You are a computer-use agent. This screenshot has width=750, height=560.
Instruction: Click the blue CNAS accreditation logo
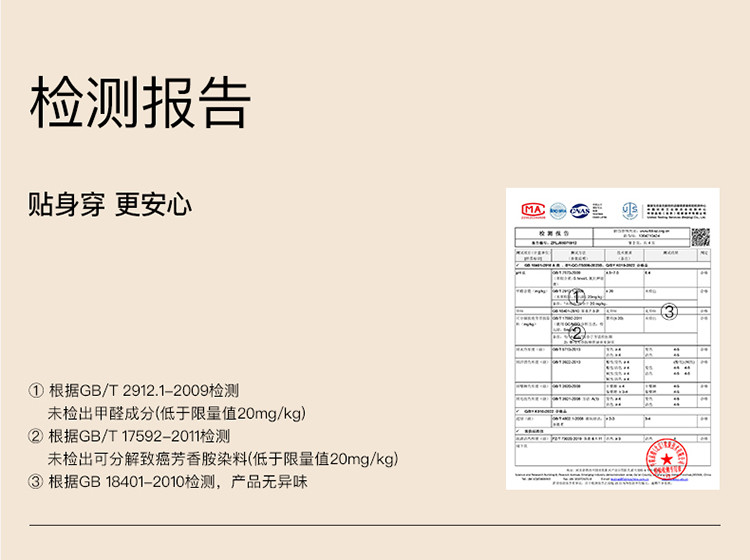579,210
